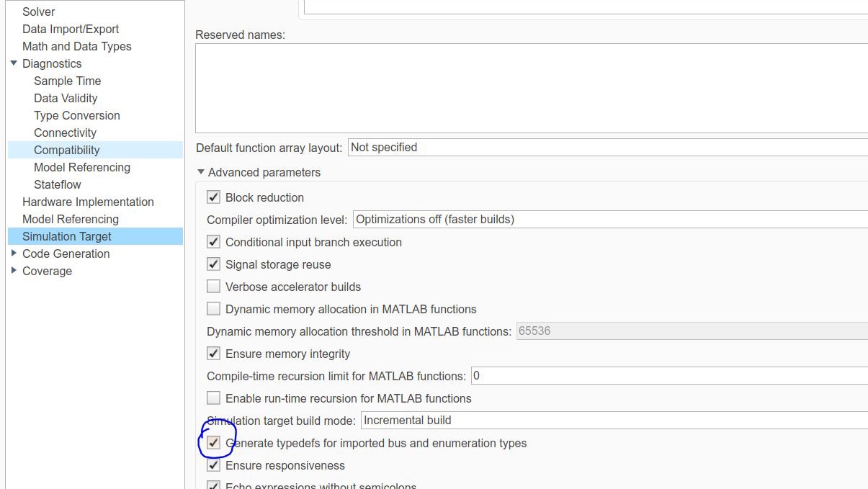Expand the Coverage tree node

point(14,271)
